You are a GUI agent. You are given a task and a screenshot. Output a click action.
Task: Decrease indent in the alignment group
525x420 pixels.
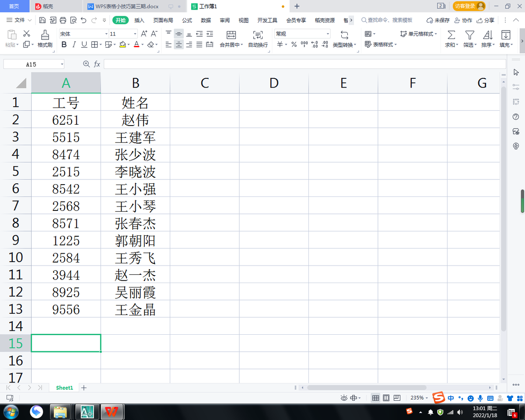(199, 34)
